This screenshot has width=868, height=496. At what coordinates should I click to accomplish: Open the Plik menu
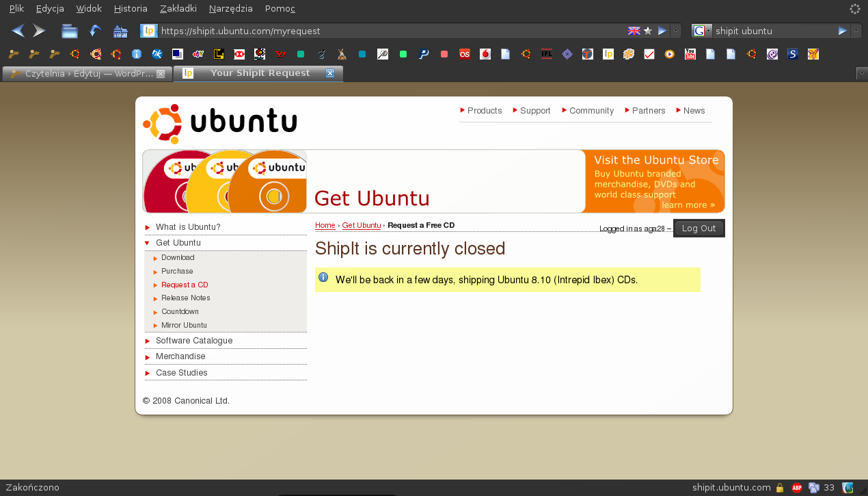[x=16, y=9]
